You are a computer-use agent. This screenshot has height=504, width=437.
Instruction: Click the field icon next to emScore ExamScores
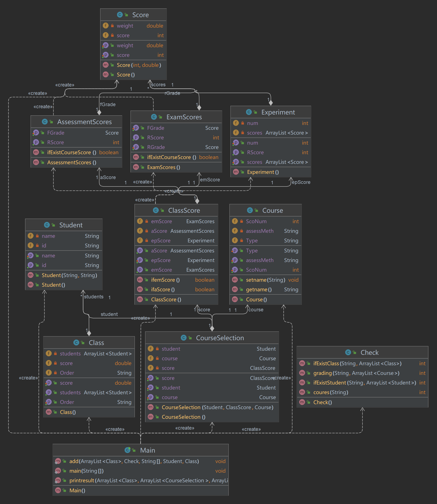[140, 221]
